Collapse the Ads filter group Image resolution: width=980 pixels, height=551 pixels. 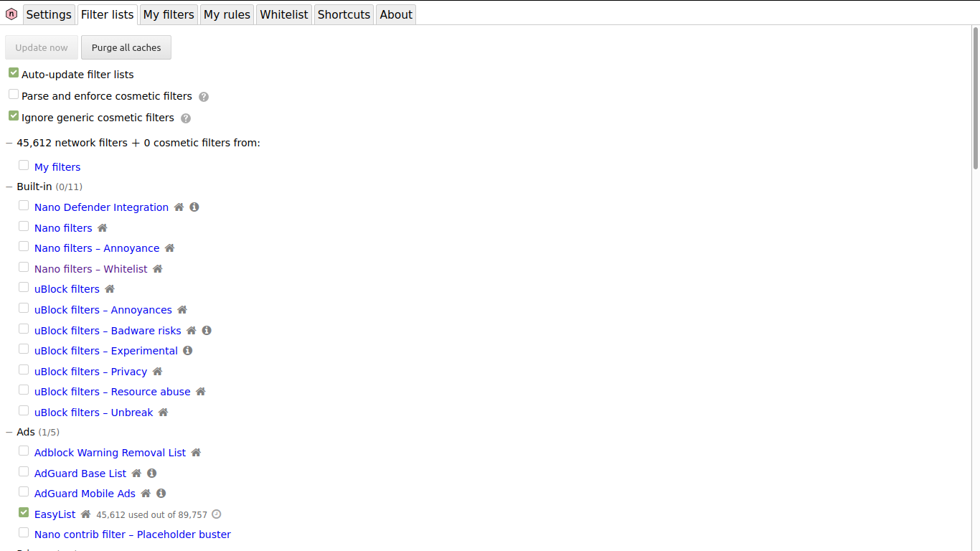pyautogui.click(x=9, y=432)
